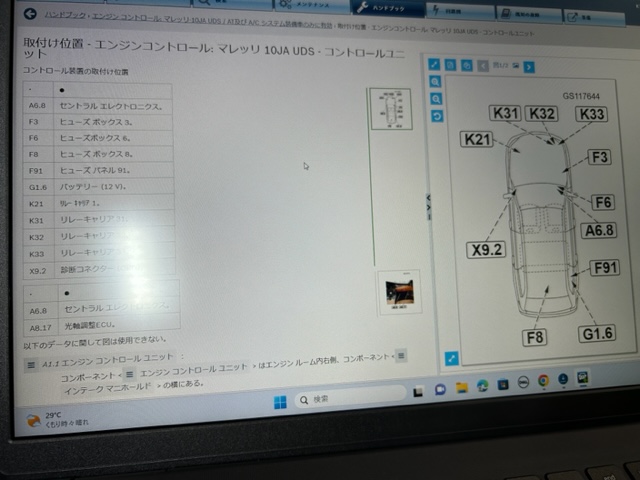Viewport: 640px width, 480px height.
Task: Click the F3 label in the diagram
Action: tap(600, 157)
